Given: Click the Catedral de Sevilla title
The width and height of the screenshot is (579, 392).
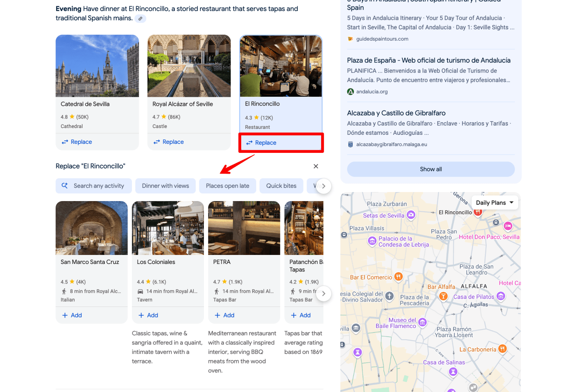Looking at the screenshot, I should [85, 104].
